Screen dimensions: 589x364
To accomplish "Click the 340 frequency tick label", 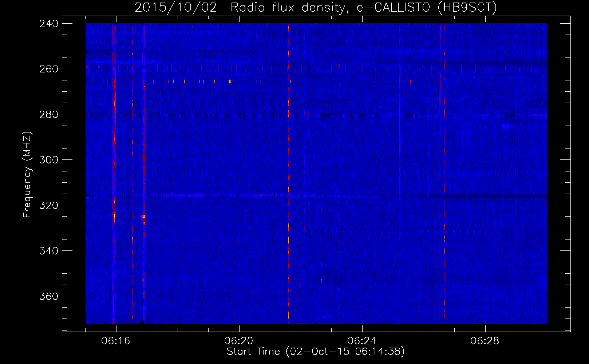I will [x=49, y=251].
